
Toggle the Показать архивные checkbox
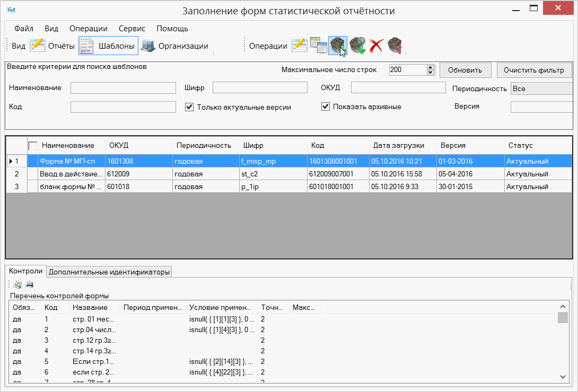pyautogui.click(x=326, y=107)
